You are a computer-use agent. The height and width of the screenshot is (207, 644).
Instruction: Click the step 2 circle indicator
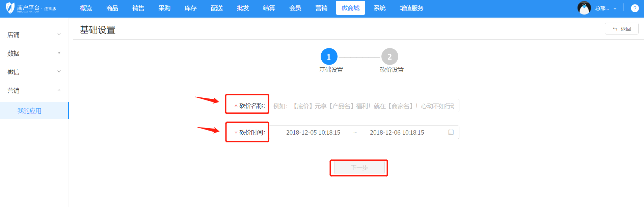point(390,57)
